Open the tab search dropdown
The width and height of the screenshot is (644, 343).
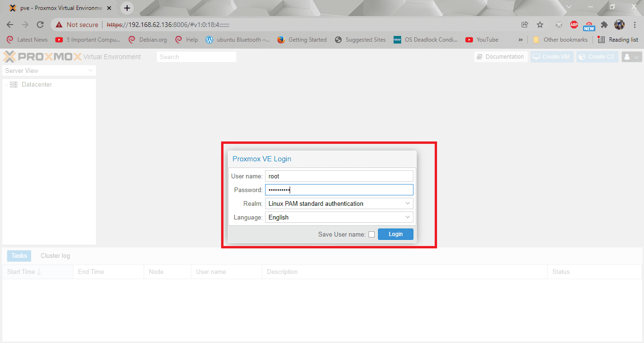(x=568, y=7)
